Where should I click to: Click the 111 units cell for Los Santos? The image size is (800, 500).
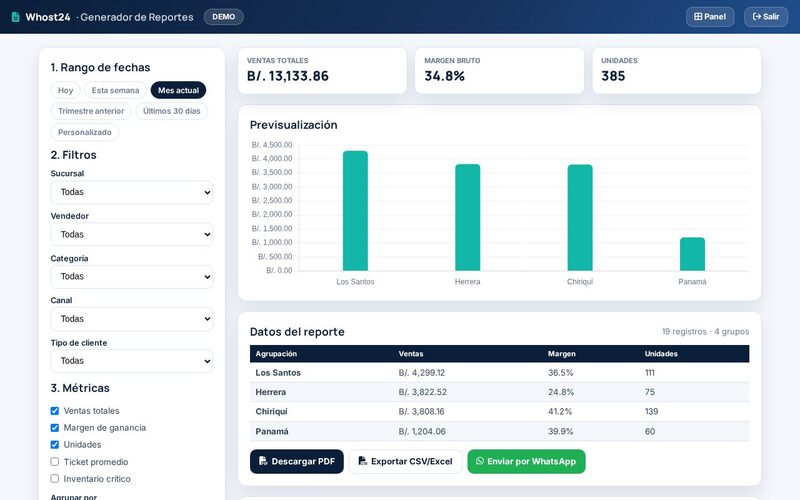point(649,372)
